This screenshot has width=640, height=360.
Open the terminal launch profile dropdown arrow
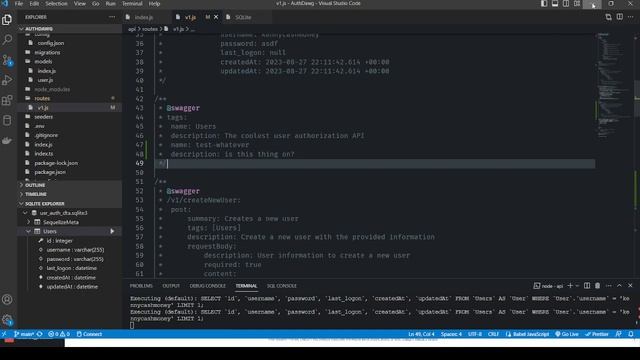click(577, 286)
